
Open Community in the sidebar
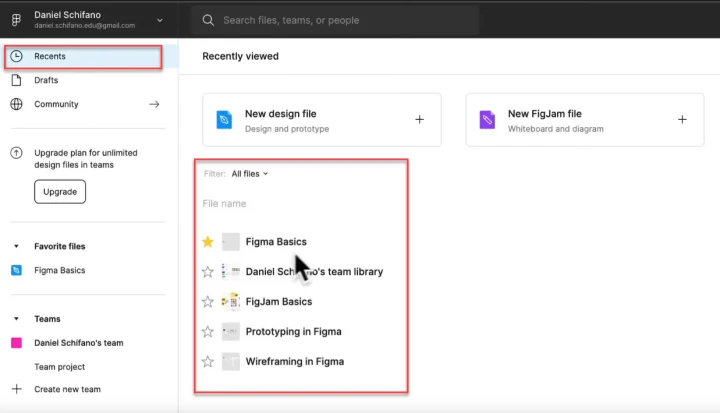tap(56, 104)
